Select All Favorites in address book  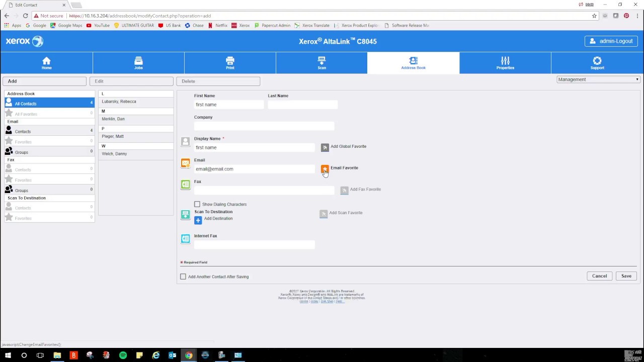coord(49,114)
